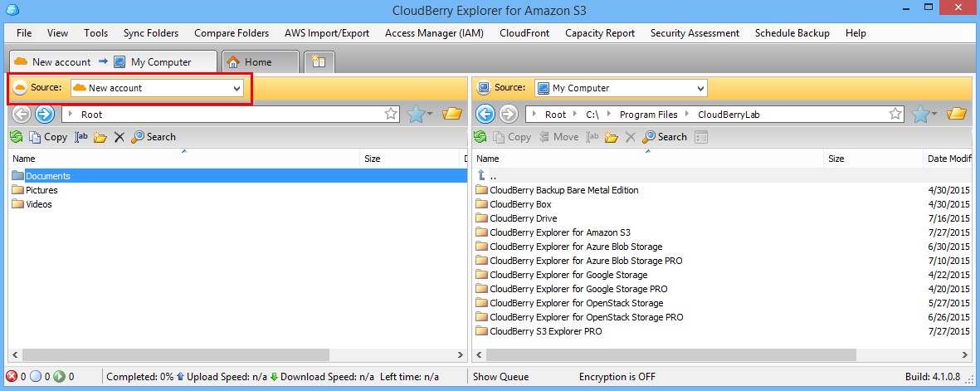
Task: Click the rename icon in right toolbar
Action: 592,136
